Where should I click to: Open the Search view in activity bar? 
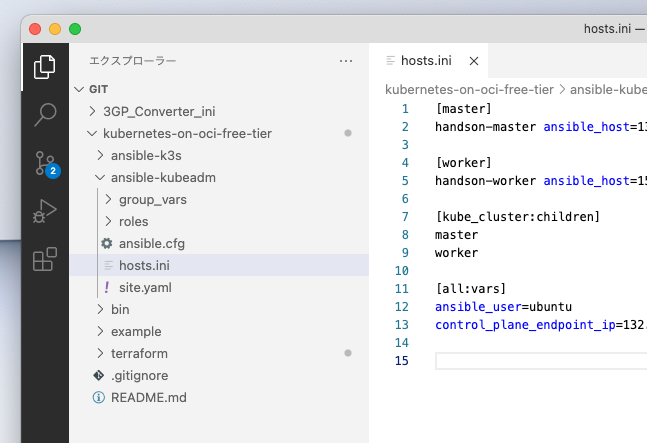45,114
